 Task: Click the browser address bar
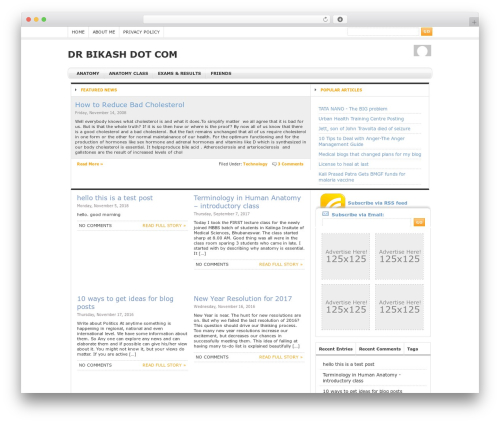point(237,19)
